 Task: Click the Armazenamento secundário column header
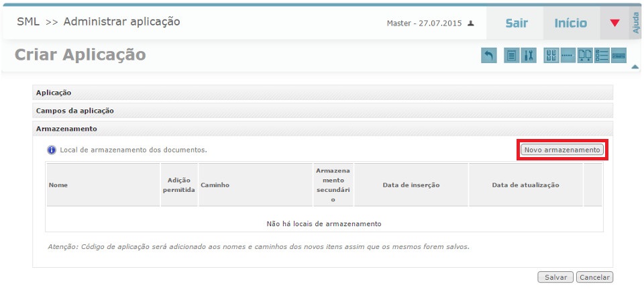(333, 185)
